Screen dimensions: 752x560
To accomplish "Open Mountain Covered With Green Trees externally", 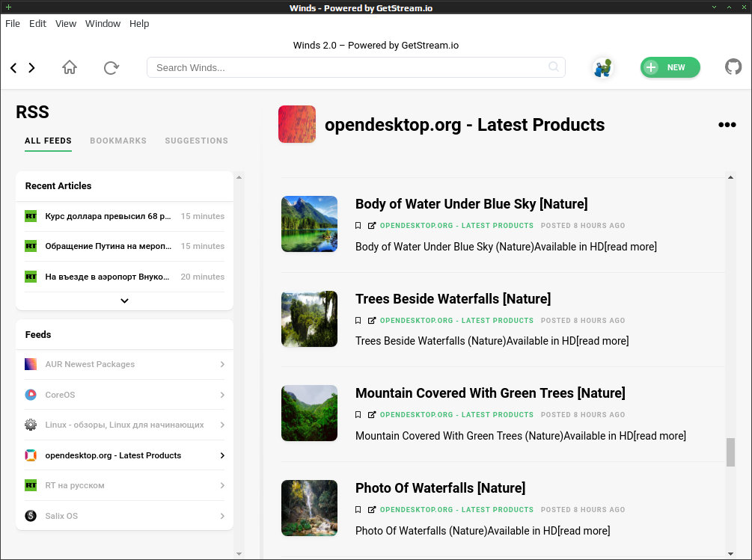I will 372,415.
